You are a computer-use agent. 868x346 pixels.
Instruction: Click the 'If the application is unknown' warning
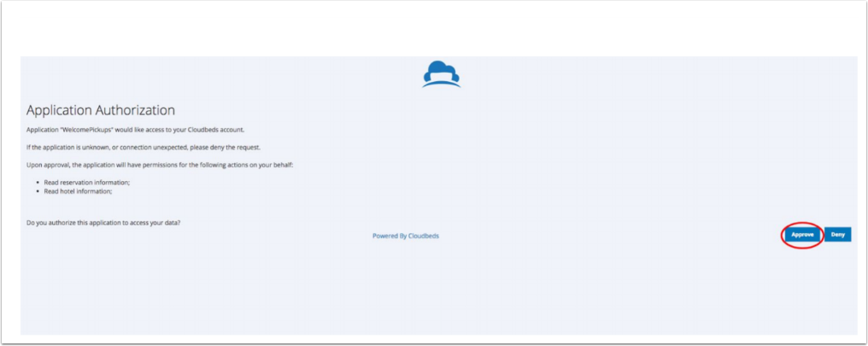click(x=144, y=147)
